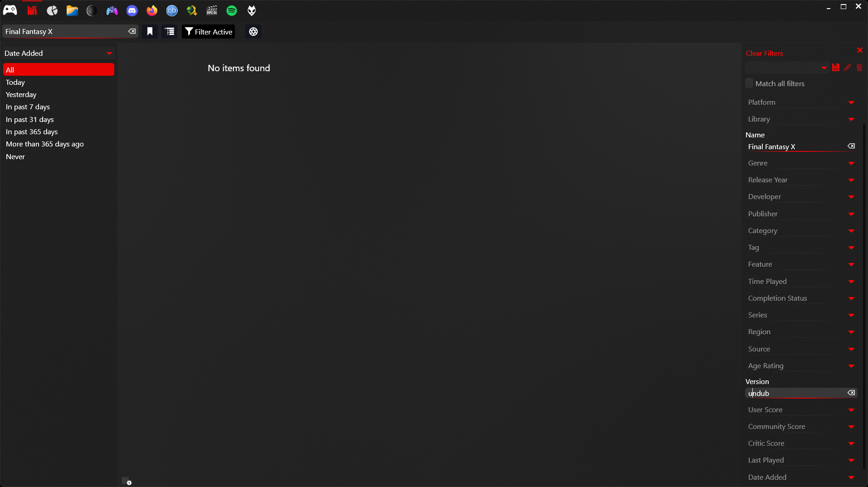Viewport: 868px width, 487px height.
Task: Pick a random game with the shutter icon
Action: pos(253,31)
